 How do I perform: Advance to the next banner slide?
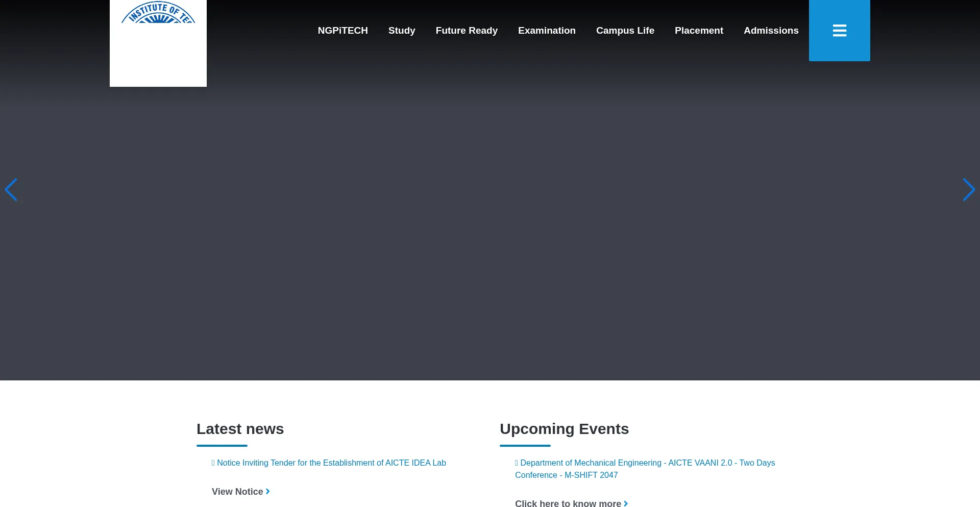click(968, 190)
